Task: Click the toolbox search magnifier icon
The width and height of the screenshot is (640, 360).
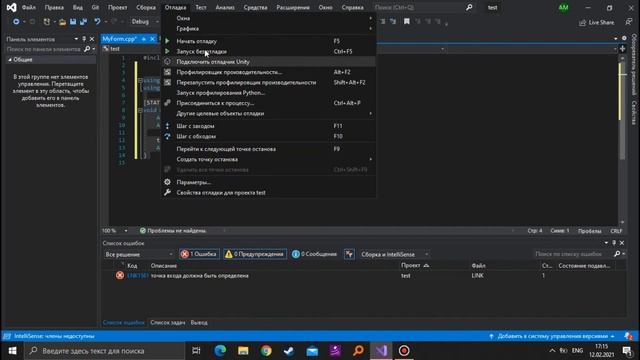Action: pyautogui.click(x=87, y=49)
